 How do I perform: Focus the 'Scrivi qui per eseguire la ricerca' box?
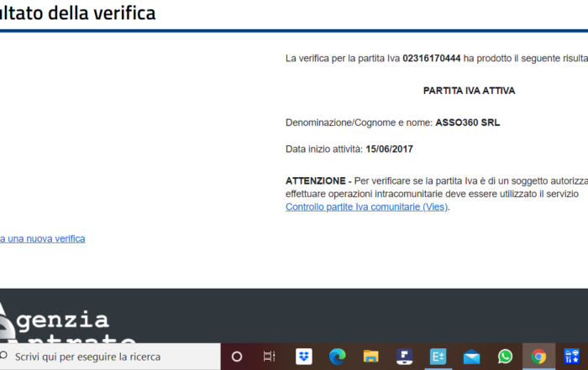(x=110, y=357)
